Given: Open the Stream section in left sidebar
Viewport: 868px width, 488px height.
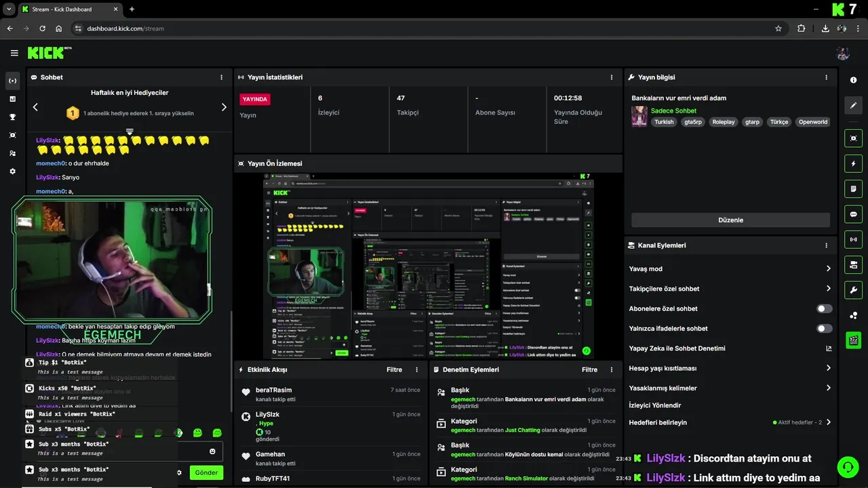Looking at the screenshot, I should coord(12,81).
